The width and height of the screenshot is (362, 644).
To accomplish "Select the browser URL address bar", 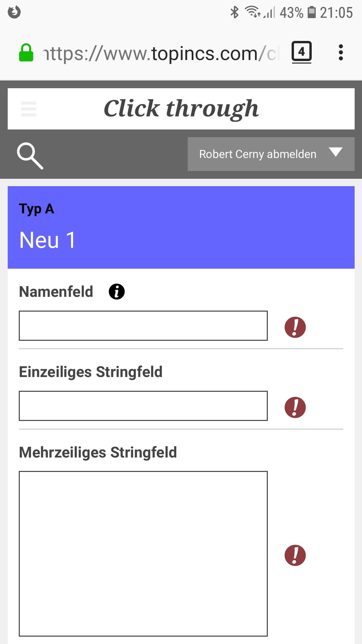I will tap(161, 53).
